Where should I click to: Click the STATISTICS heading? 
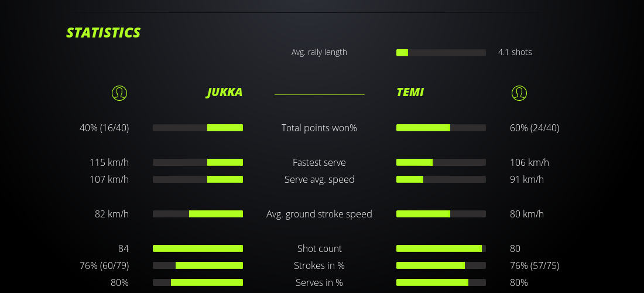[x=104, y=33]
